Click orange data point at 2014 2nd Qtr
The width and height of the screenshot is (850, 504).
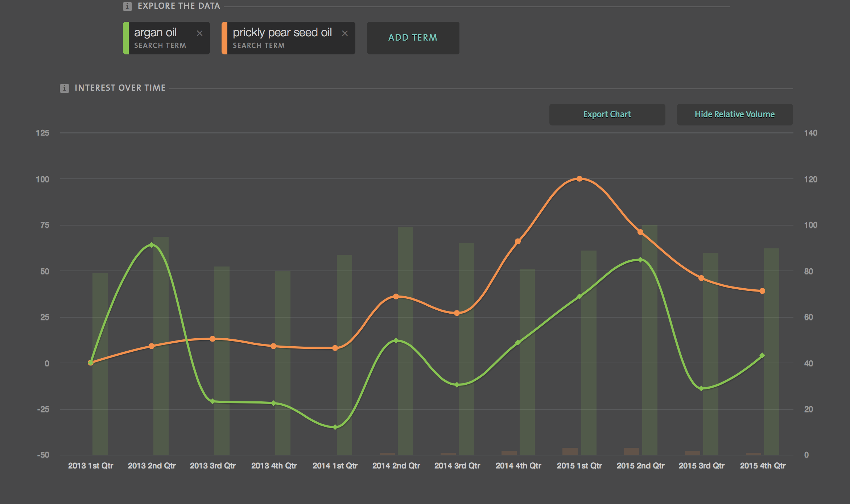tap(396, 297)
